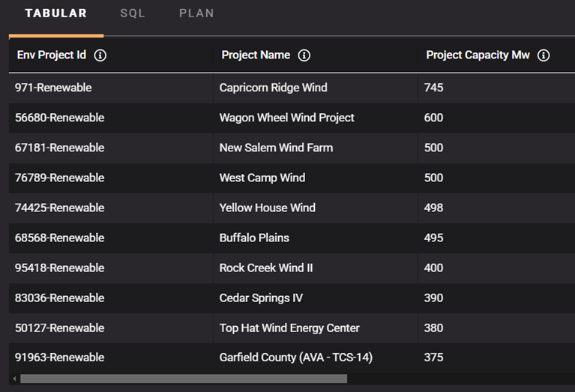Image resolution: width=575 pixels, height=392 pixels.
Task: Select the Buffalo Plains project name
Action: tap(254, 238)
